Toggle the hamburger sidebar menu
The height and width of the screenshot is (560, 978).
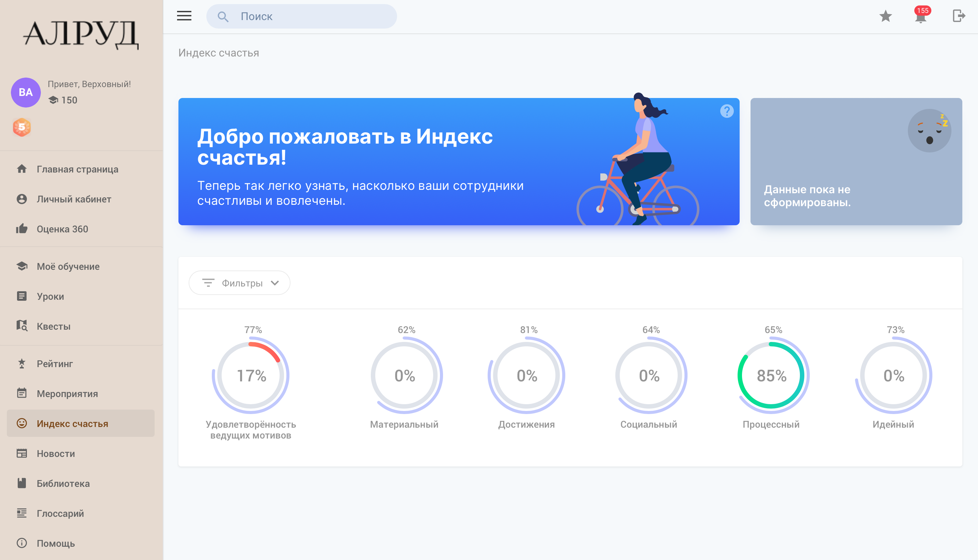click(x=184, y=16)
